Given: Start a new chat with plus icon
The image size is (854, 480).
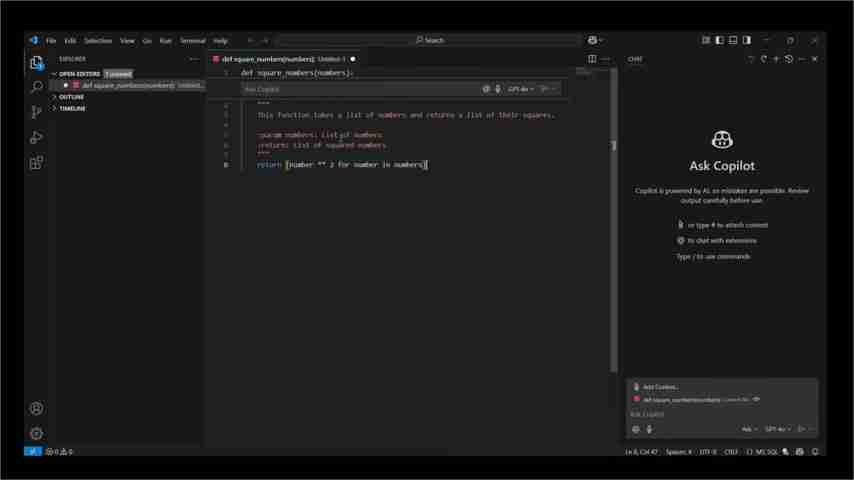Looking at the screenshot, I should point(776,59).
